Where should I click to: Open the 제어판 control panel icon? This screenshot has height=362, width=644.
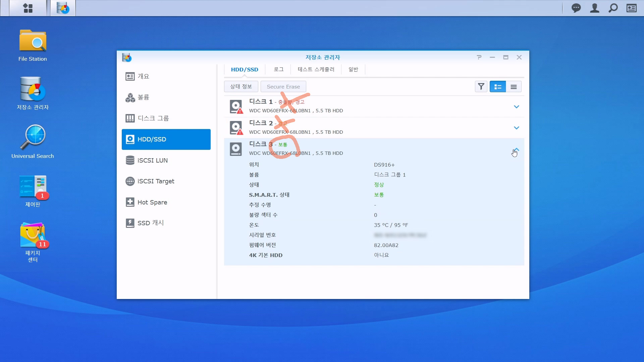33,186
